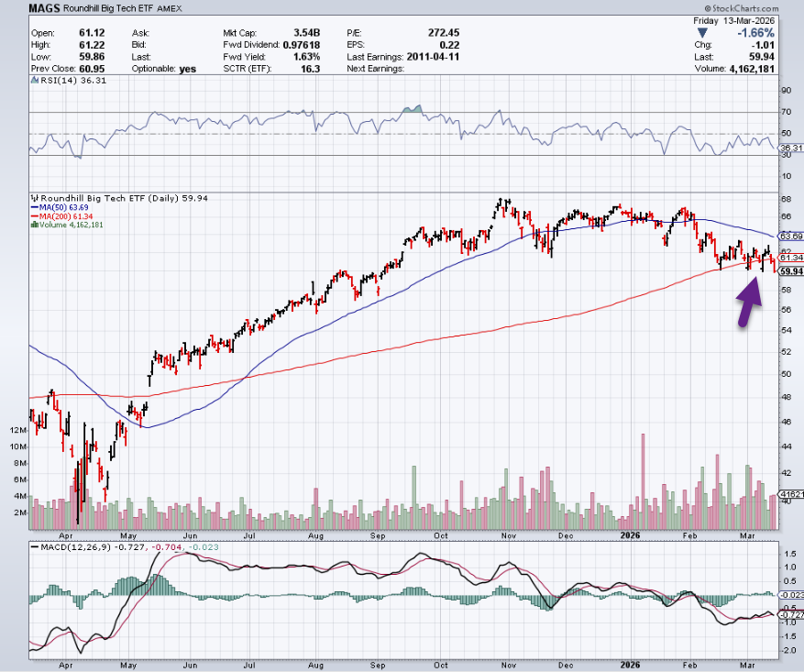
Task: Click the 2026 year marker on price x-axis
Action: (x=629, y=534)
